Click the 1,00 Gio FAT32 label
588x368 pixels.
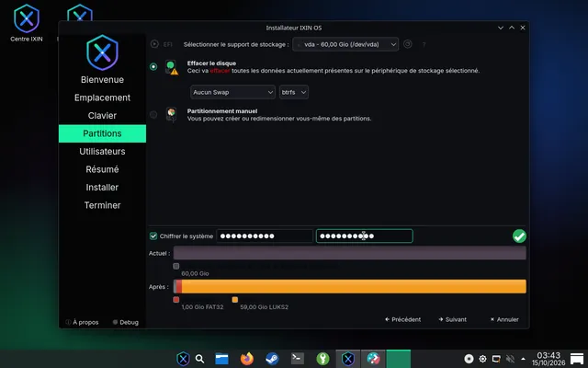[202, 306]
